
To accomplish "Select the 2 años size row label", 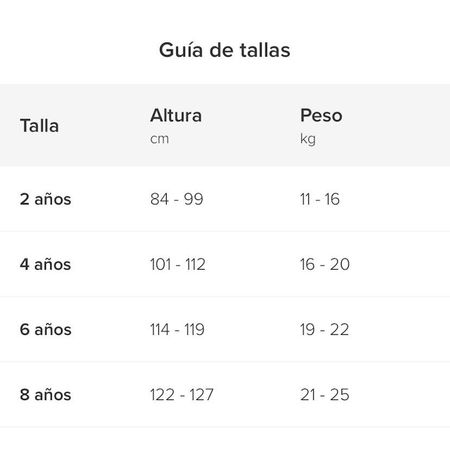I will 45,199.
